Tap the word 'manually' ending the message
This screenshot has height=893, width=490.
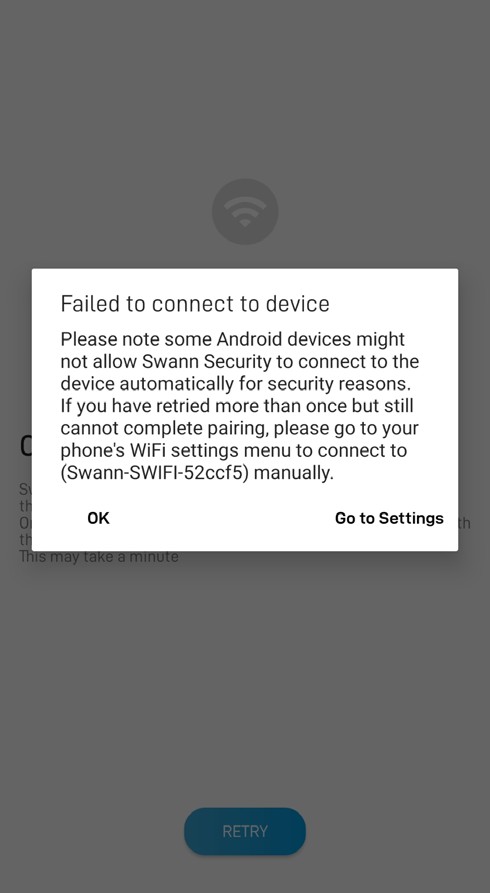pyautogui.click(x=293, y=473)
